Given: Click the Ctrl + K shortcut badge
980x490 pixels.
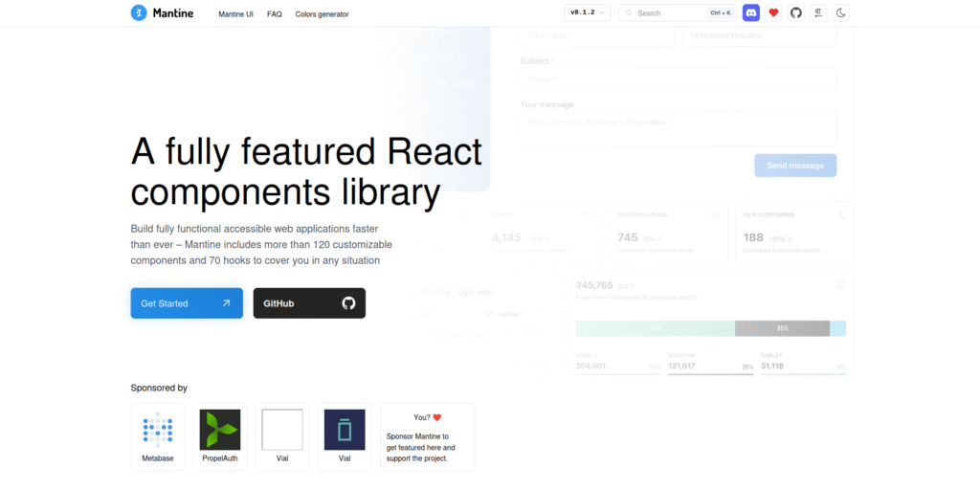Looking at the screenshot, I should point(721,12).
